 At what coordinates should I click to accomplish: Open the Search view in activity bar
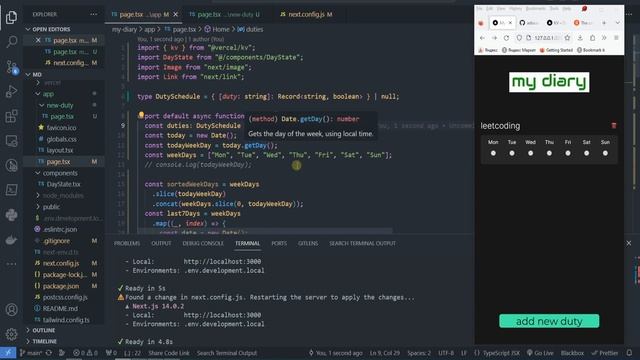[x=11, y=41]
